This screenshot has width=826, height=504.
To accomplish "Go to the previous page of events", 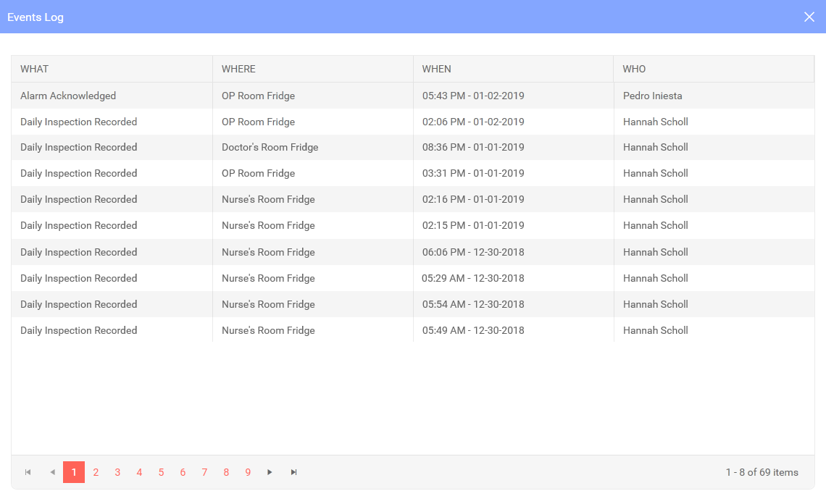I will (x=51, y=472).
